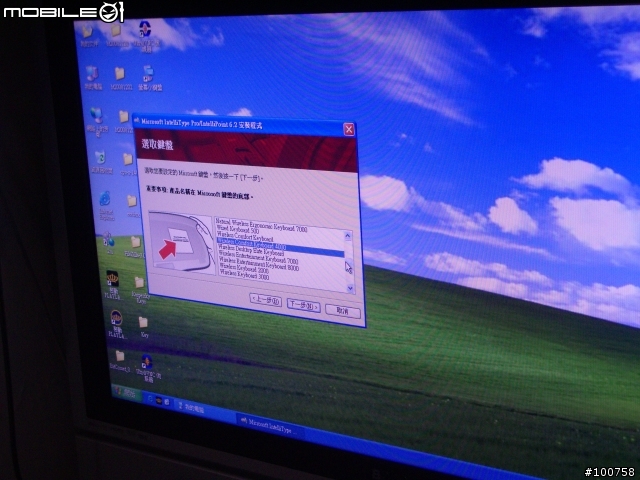Select Natural Wireless Ergonomic Keyboard 7000
This screenshot has height=480, width=640.
click(x=261, y=225)
